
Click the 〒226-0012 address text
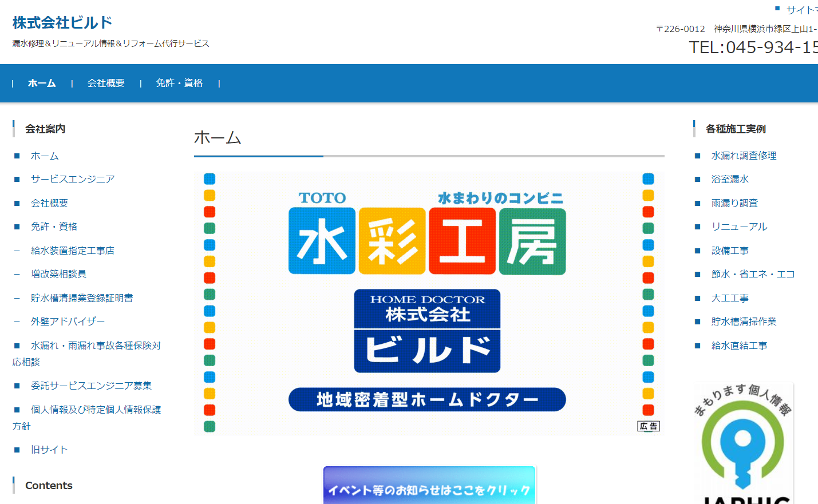pyautogui.click(x=737, y=29)
